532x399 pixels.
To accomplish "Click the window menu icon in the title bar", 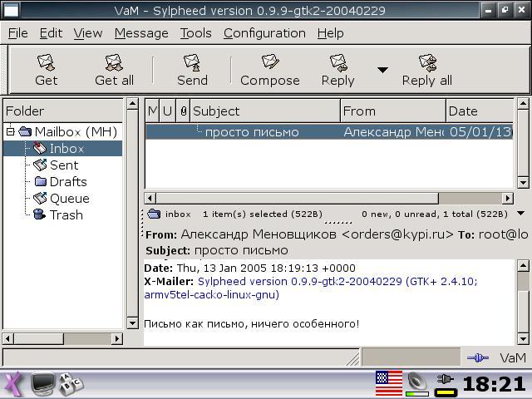I will tap(11, 11).
